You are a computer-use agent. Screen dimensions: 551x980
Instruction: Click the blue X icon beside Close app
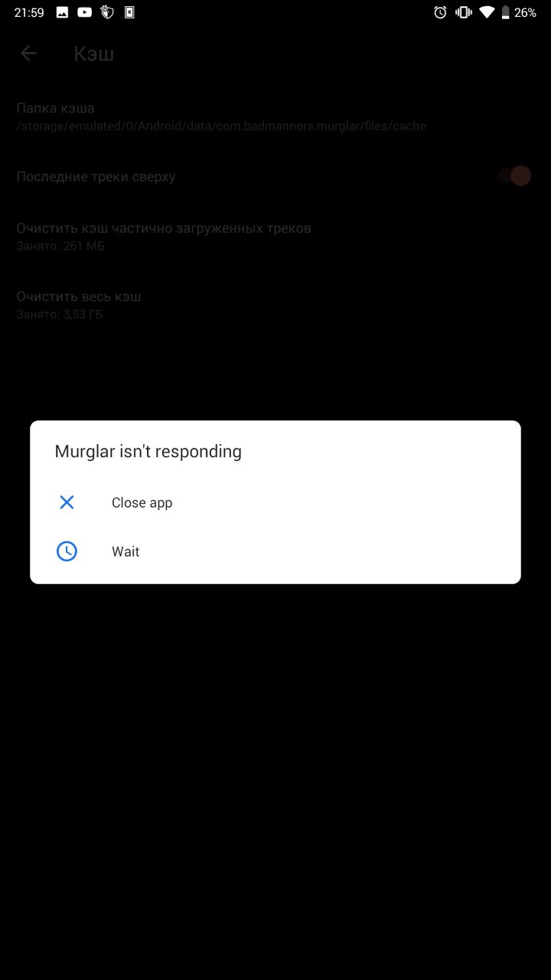point(67,502)
